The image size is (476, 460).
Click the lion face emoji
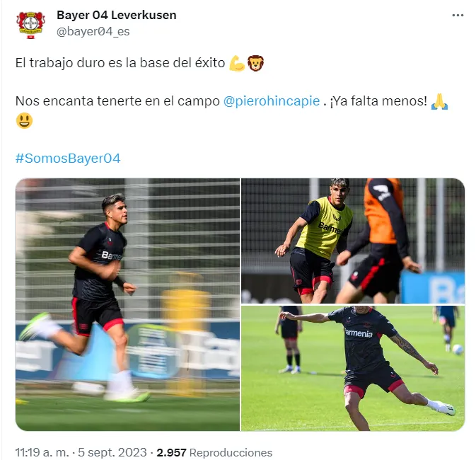click(255, 63)
